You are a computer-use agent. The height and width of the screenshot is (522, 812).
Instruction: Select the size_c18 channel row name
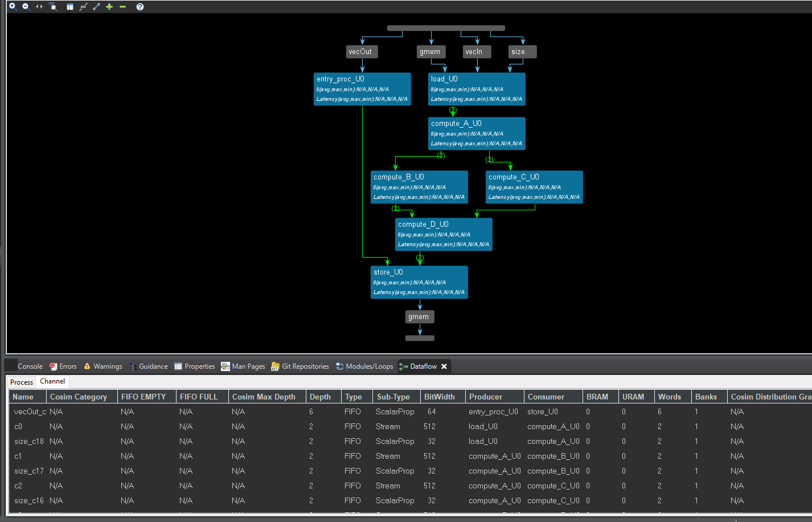29,441
